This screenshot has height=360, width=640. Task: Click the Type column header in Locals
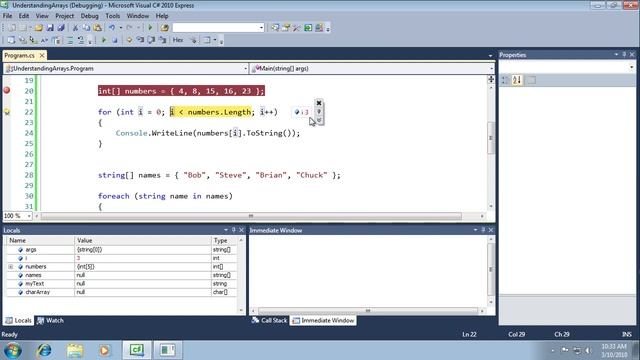pos(223,240)
